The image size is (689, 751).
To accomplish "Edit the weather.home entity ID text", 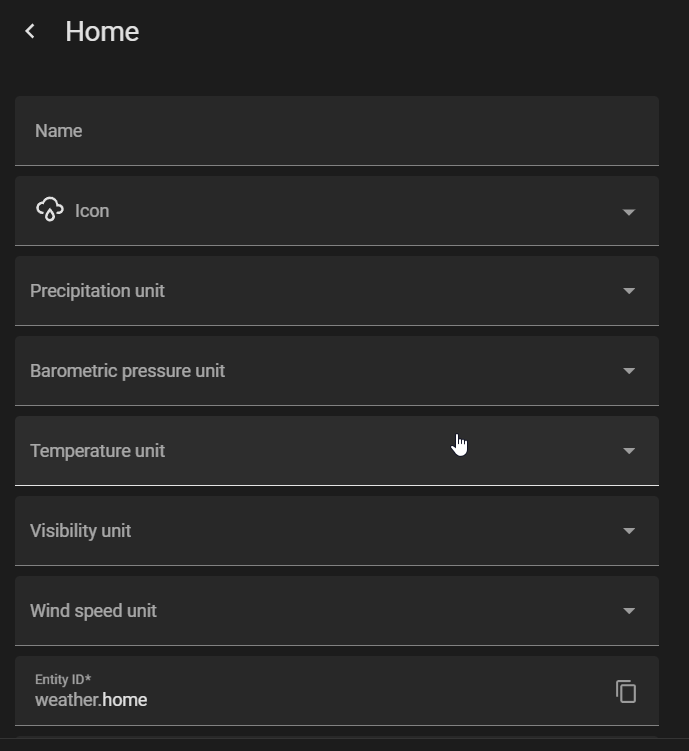I will 91,700.
